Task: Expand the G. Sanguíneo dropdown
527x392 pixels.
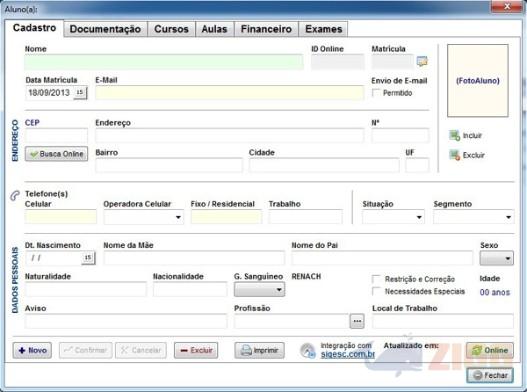Action: click(x=259, y=289)
